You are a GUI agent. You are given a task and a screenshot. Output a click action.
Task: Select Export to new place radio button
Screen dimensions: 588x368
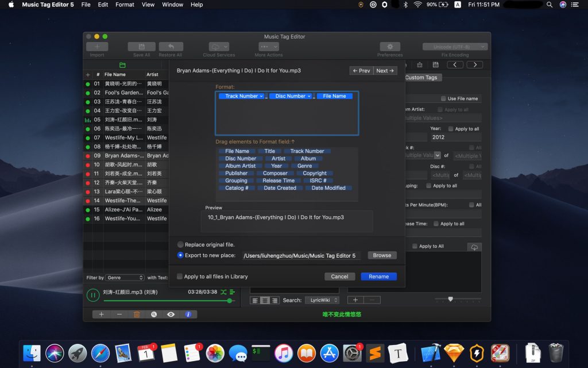pos(180,255)
